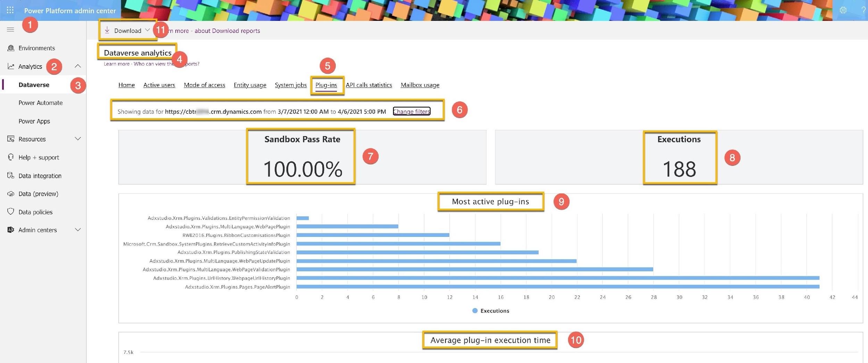Screen dimensions: 868x363
Task: Collapse the Analytics section chevron
Action: coord(78,66)
